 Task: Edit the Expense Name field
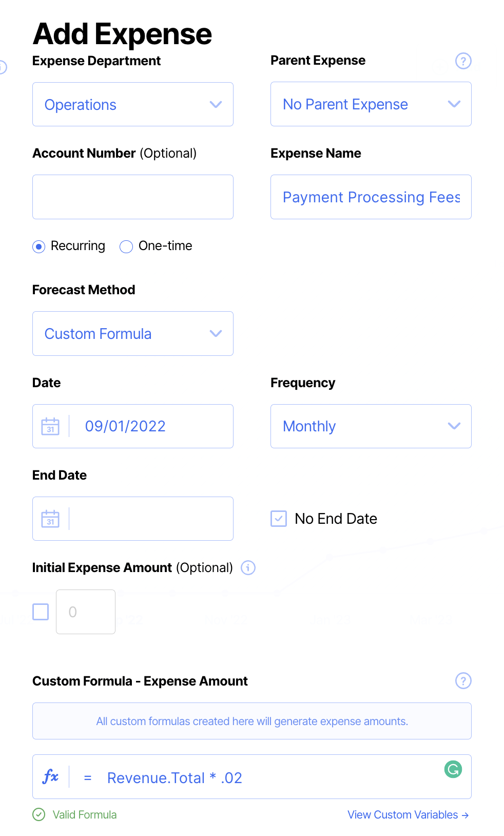(x=371, y=197)
